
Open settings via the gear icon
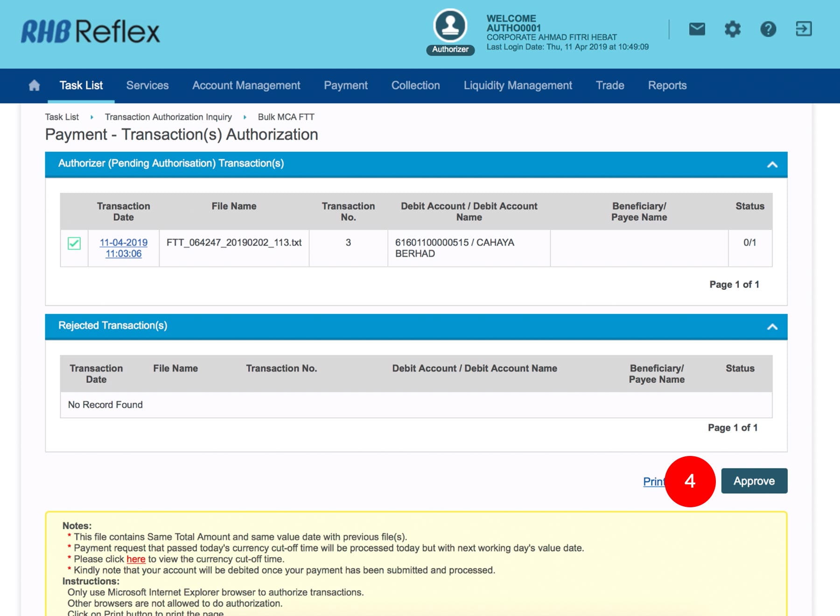pos(732,29)
